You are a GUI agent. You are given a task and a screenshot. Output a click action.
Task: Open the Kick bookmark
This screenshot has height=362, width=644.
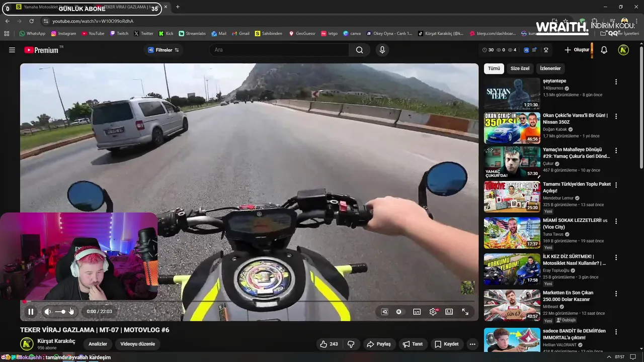[x=166, y=34]
